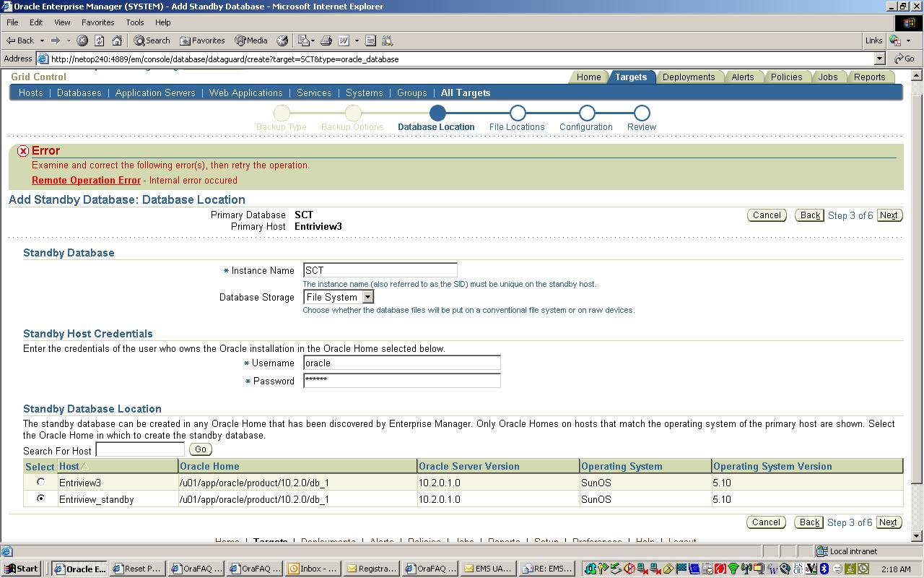
Task: Open the Application Servers subtab link
Action: (x=155, y=92)
